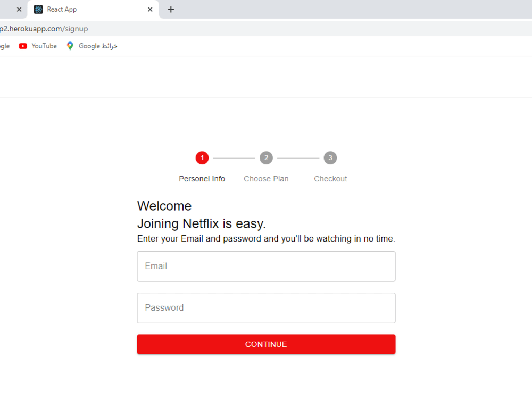Select the Email input field
532x399 pixels.
tap(266, 266)
